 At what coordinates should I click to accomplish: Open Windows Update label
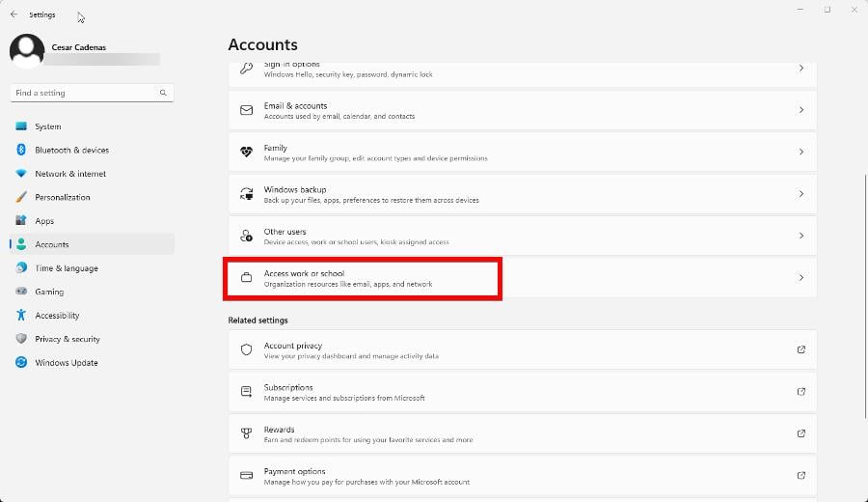click(67, 362)
